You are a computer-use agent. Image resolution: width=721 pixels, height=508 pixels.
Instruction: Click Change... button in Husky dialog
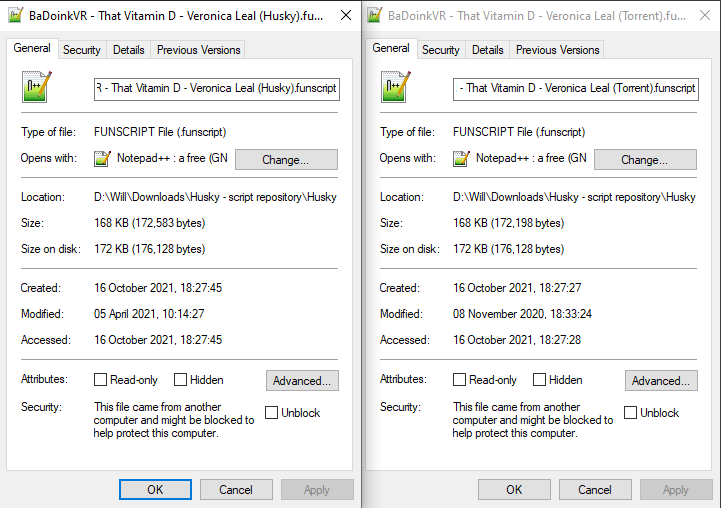point(286,160)
